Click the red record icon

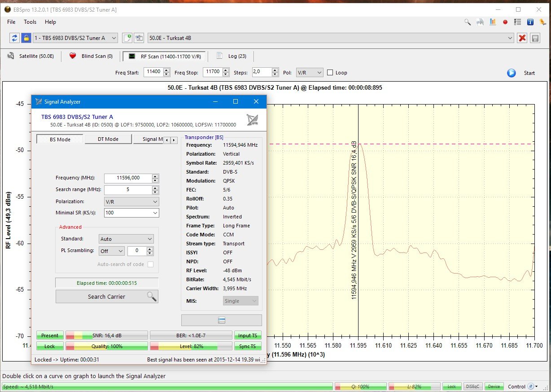click(x=505, y=22)
